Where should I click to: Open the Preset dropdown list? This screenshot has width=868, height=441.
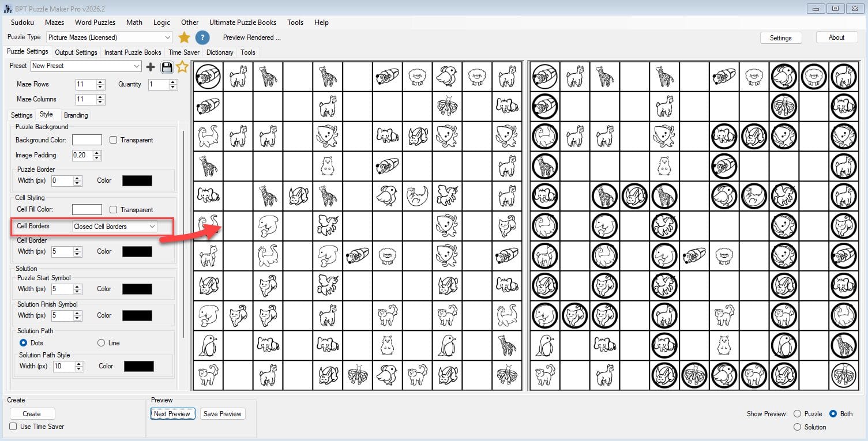(136, 66)
